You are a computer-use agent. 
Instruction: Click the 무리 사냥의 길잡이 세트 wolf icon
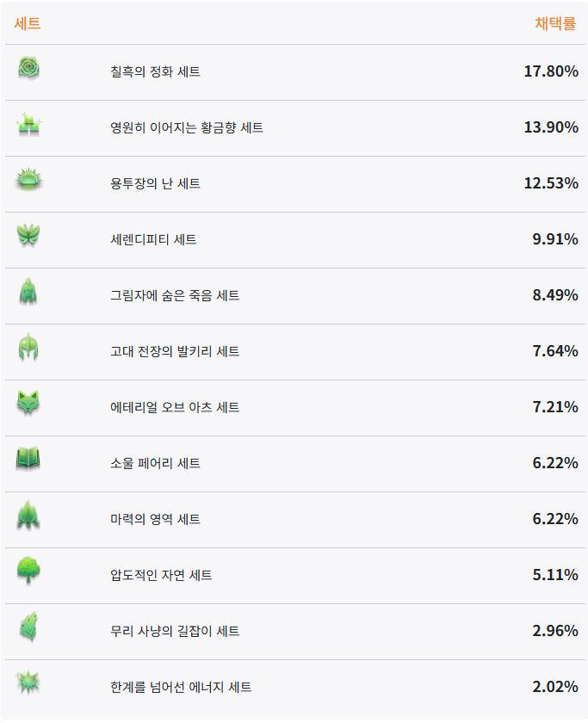[x=28, y=627]
